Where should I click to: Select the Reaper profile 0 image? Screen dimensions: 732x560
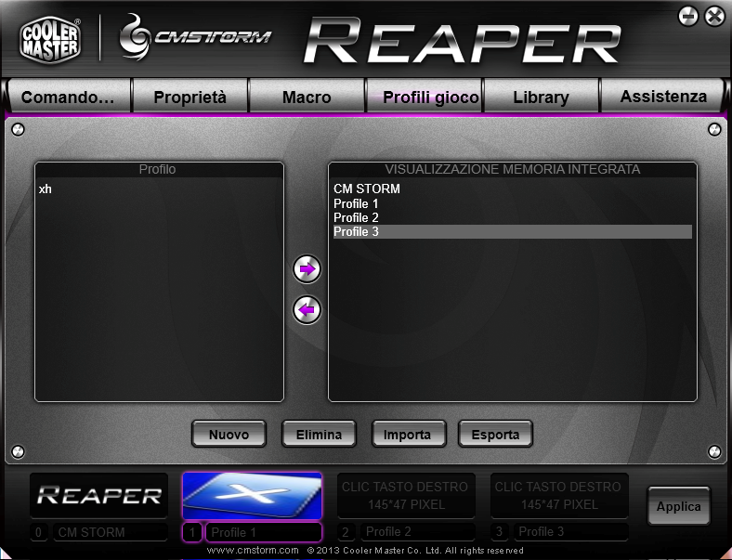click(99, 495)
